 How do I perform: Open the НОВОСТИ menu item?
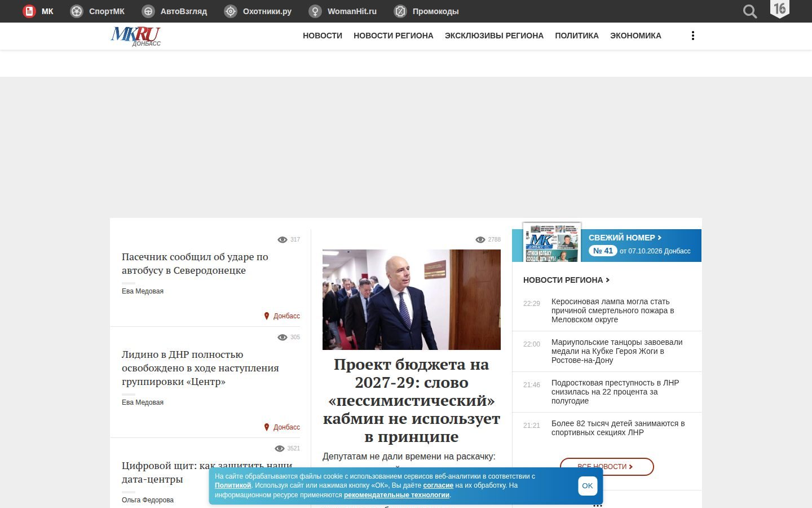pos(323,36)
